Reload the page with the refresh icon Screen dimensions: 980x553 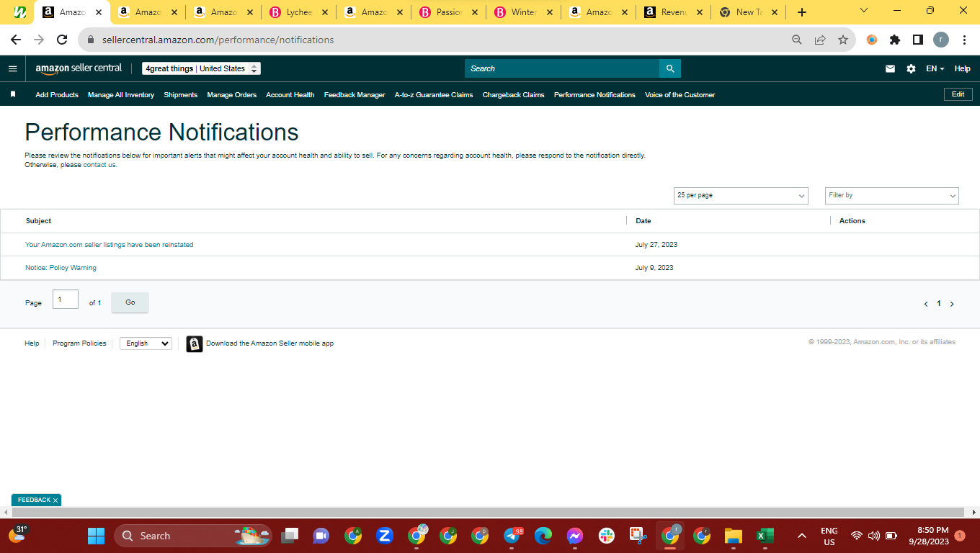click(x=62, y=40)
